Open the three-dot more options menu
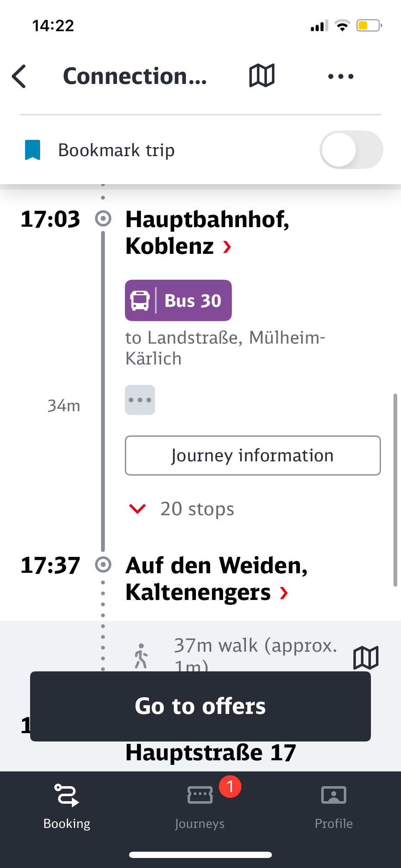The width and height of the screenshot is (401, 868). [340, 76]
